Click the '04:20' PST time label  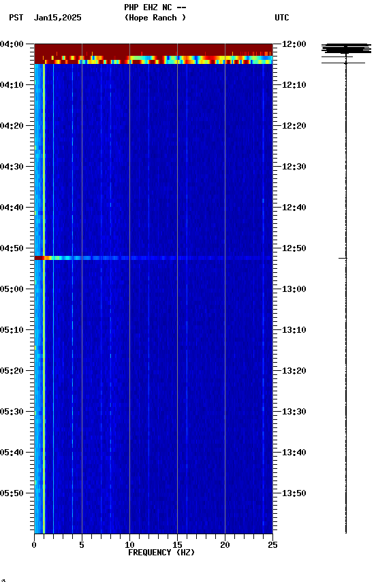[12, 126]
